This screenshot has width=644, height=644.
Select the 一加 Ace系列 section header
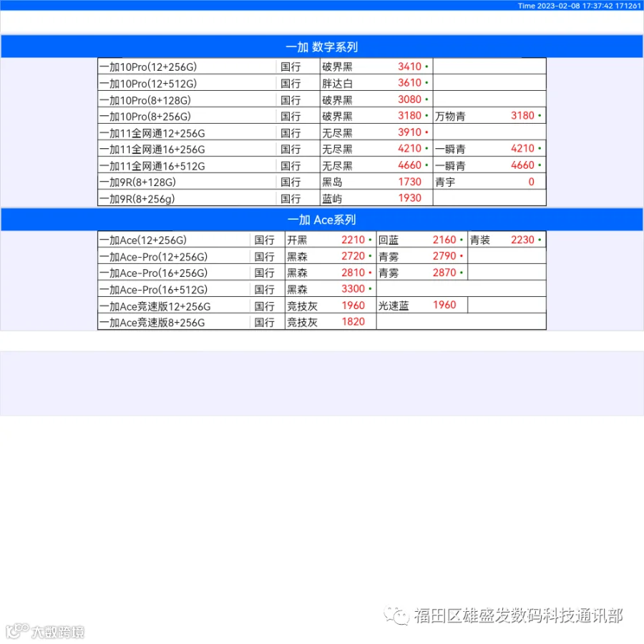(321, 220)
